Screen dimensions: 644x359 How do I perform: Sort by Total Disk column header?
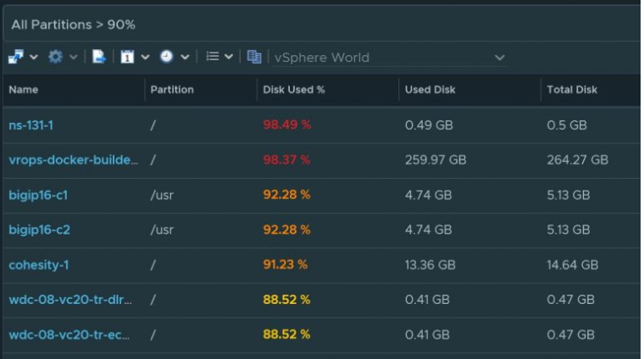572,90
